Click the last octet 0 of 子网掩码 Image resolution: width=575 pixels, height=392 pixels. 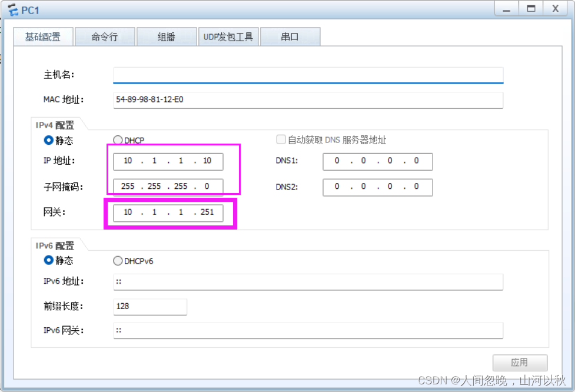coord(207,186)
